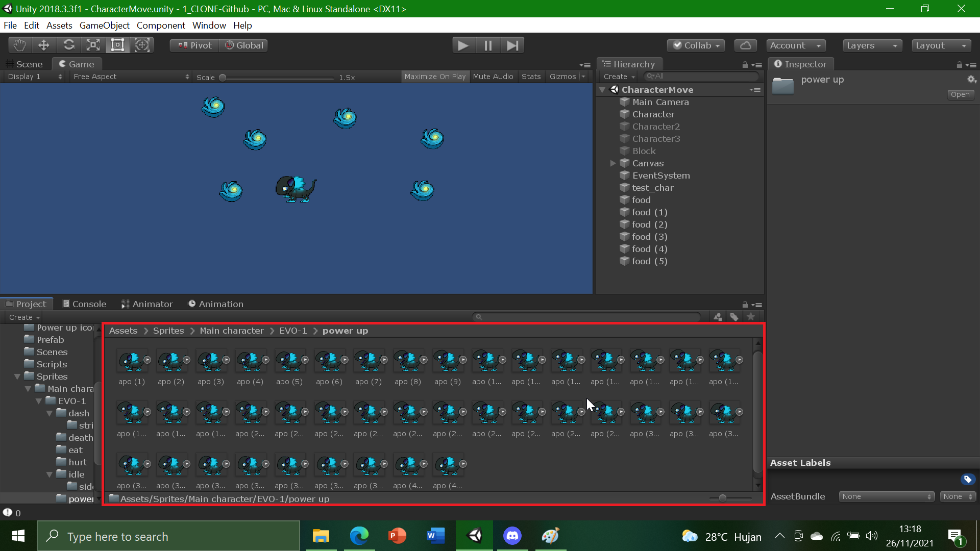Switch to the Animation tab

pos(221,304)
